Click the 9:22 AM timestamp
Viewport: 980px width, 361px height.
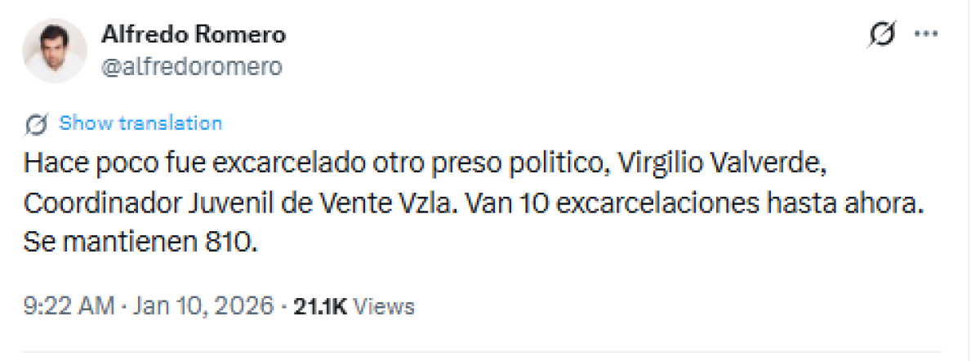click(x=69, y=306)
